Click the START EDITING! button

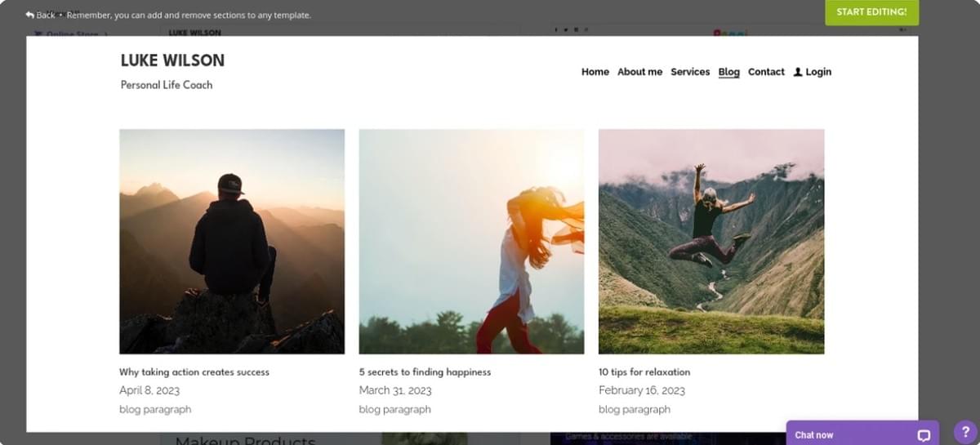pos(871,12)
